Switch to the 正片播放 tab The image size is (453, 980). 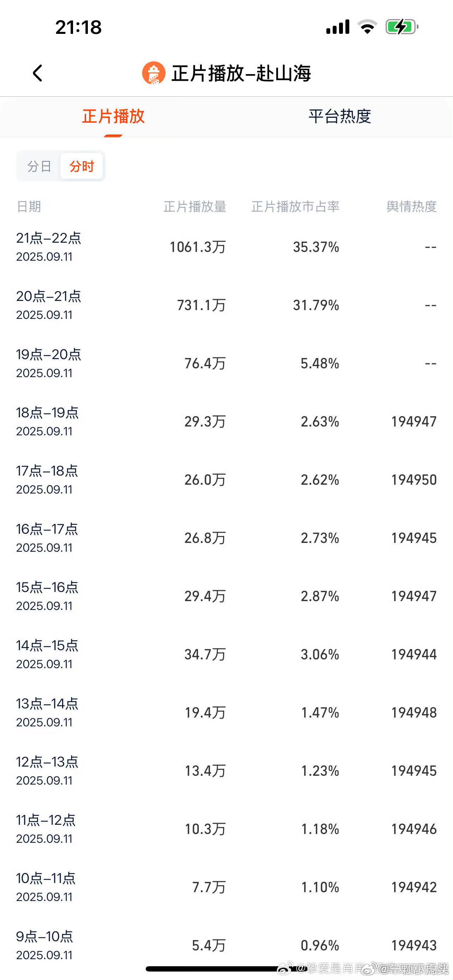[113, 116]
